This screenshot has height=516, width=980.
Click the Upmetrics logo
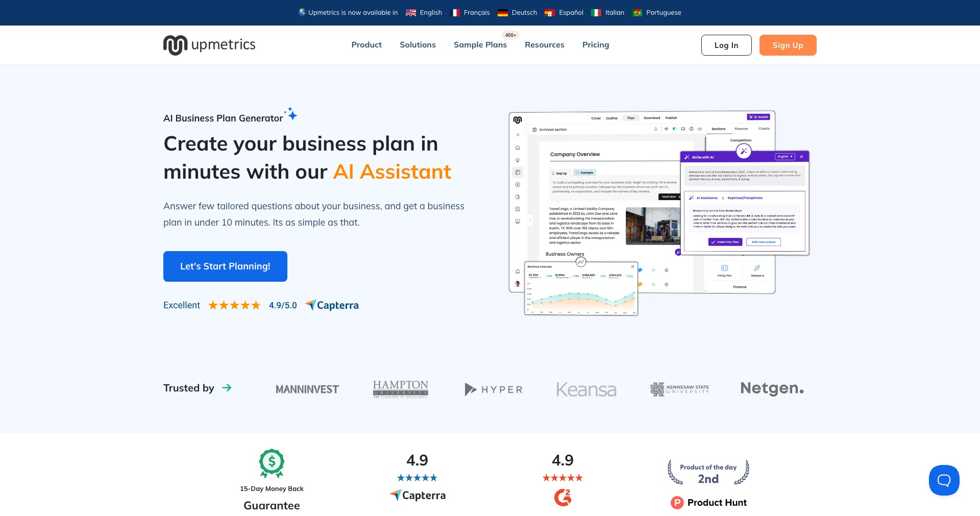[209, 45]
